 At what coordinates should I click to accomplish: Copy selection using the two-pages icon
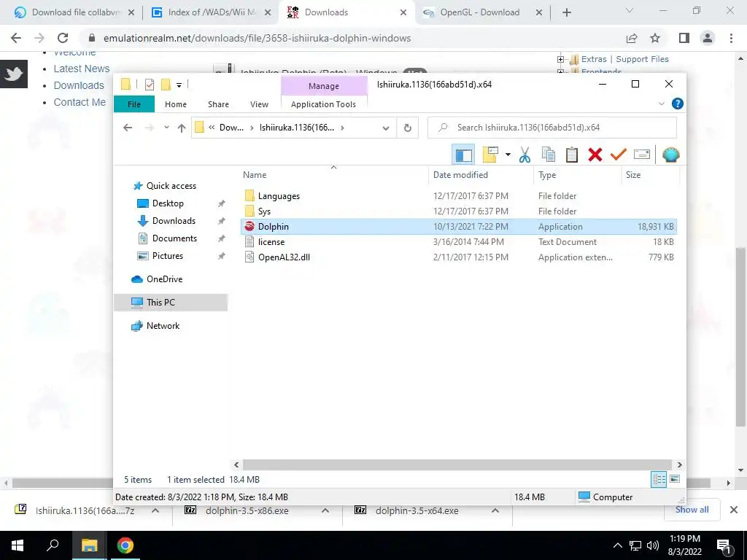click(x=549, y=155)
